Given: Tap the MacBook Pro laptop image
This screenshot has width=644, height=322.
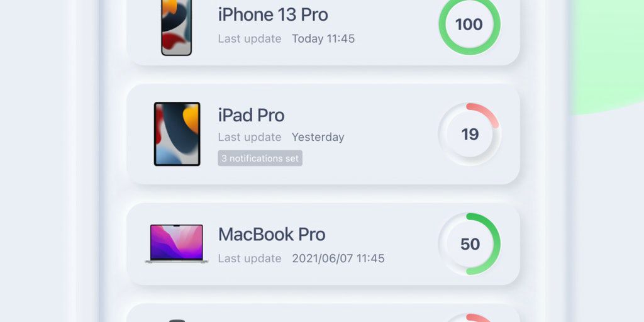Looking at the screenshot, I should pos(177,243).
